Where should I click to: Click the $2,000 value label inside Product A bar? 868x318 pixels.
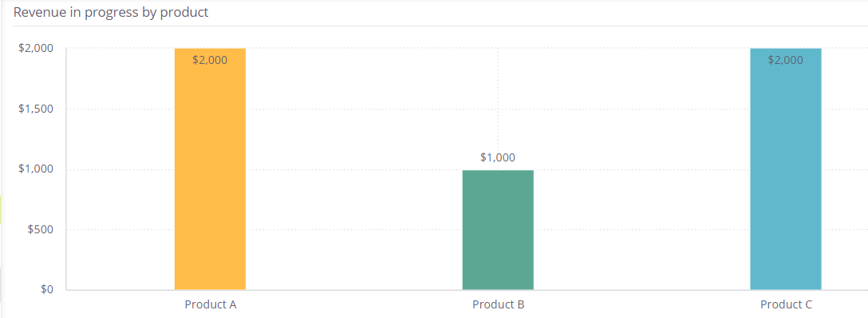pyautogui.click(x=210, y=61)
